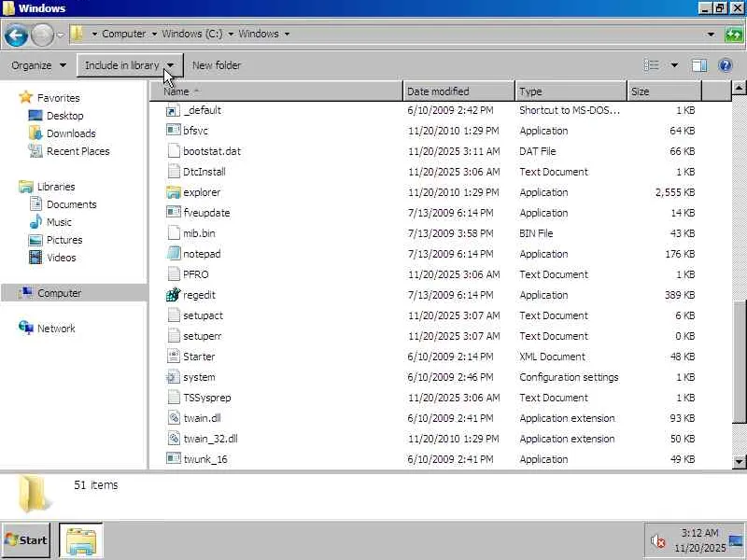Click the vertical scrollbar thumb
Viewport: 747px width, 560px height.
coord(739,361)
